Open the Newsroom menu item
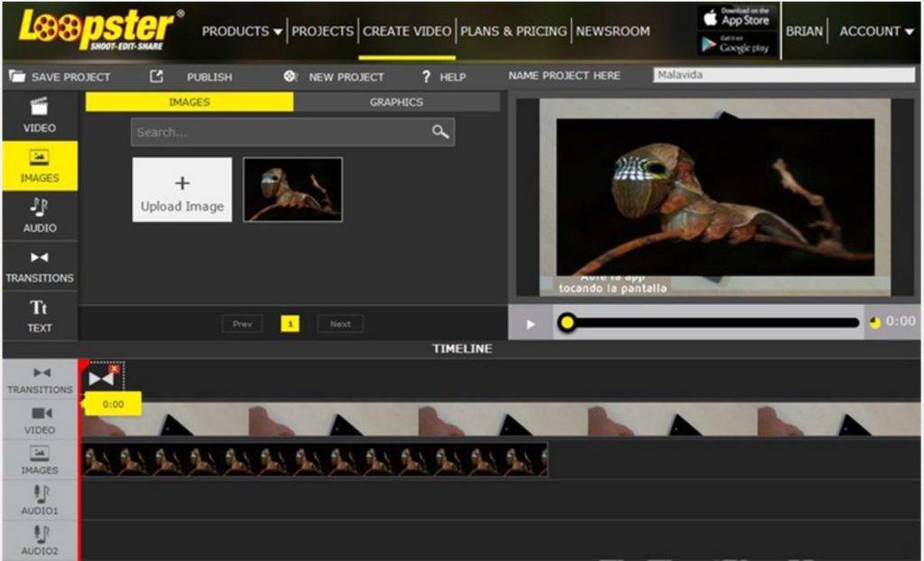 [612, 30]
